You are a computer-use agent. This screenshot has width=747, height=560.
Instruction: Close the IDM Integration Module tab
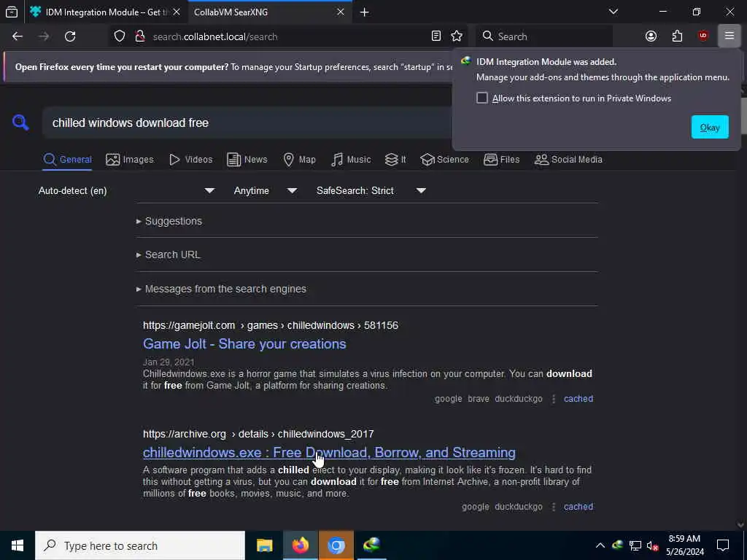point(177,12)
